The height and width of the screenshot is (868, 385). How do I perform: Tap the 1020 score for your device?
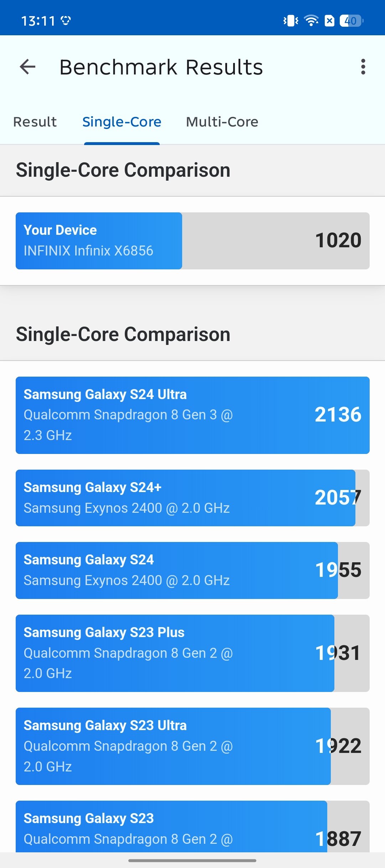tap(338, 240)
